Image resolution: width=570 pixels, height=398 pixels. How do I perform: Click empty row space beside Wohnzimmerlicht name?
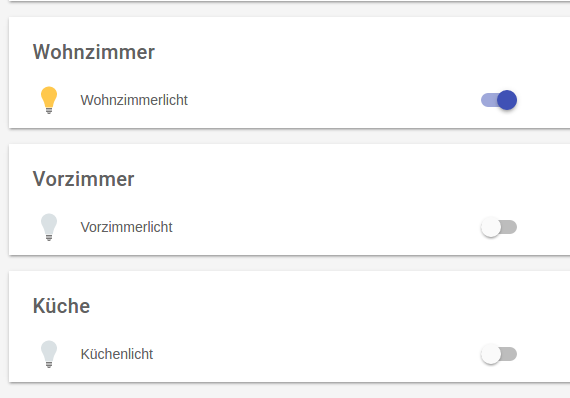(x=327, y=100)
